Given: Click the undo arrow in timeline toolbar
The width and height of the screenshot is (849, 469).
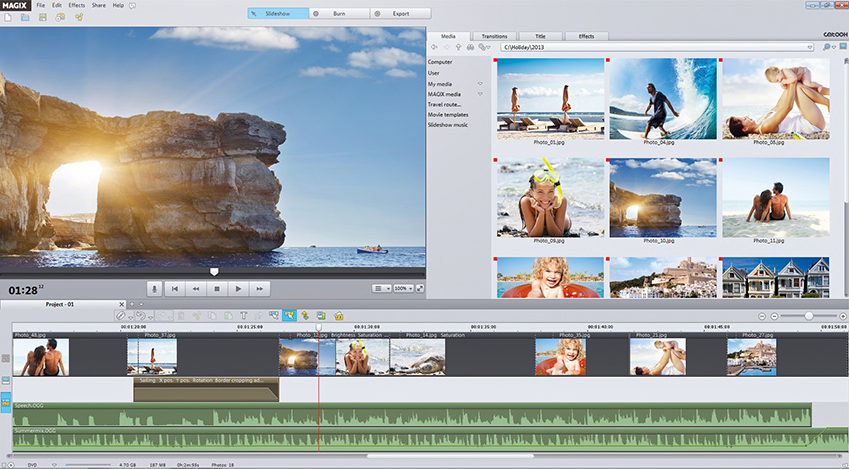Looking at the screenshot, I should (x=140, y=315).
